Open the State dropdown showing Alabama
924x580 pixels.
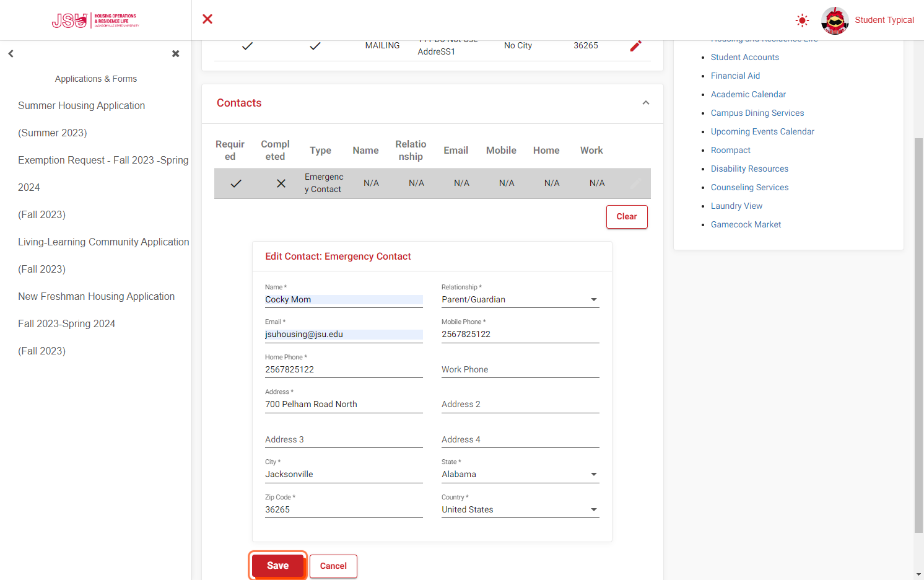520,475
